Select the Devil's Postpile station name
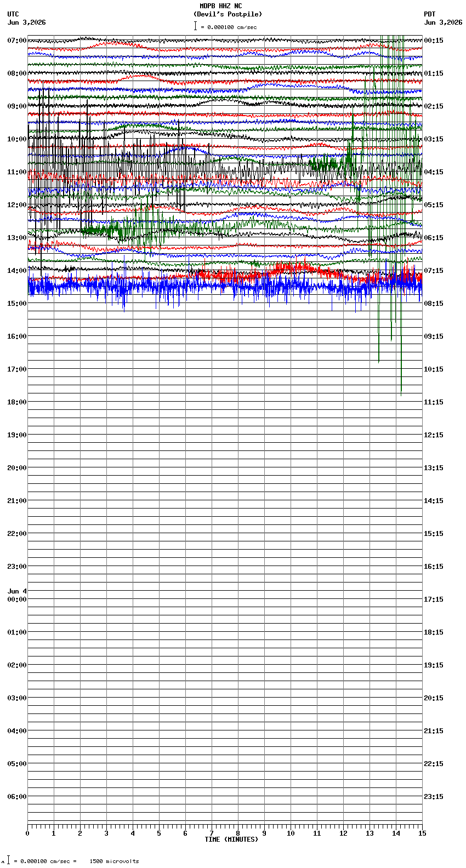466x868 pixels. (x=228, y=14)
